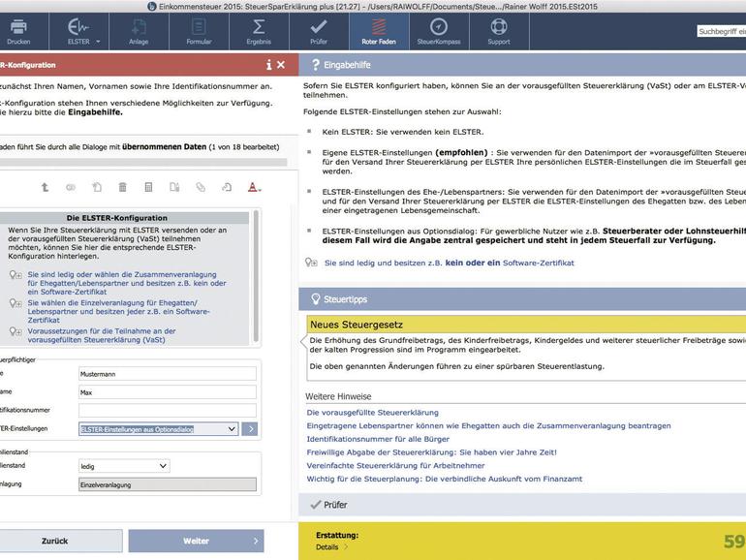Screen dimensions: 746x560
Task: Click the copy page icon
Action: [97, 187]
